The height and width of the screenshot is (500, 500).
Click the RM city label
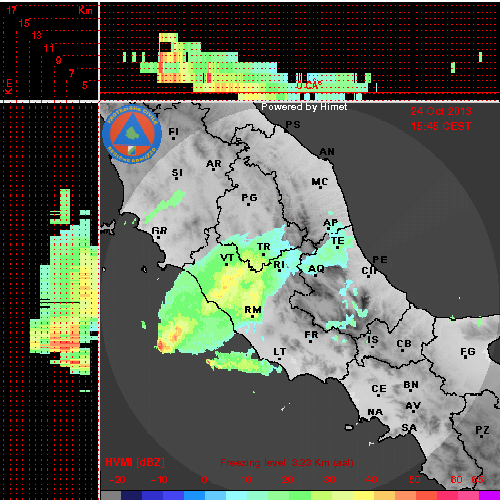(253, 311)
